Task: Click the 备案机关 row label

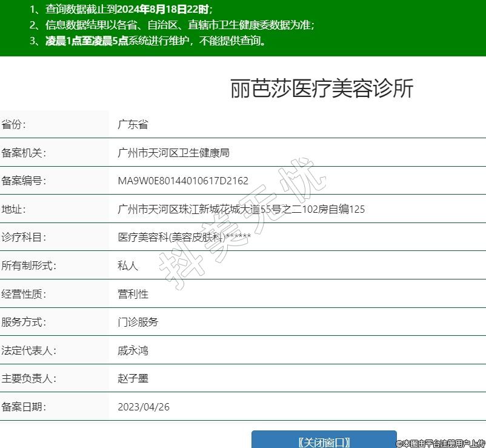Action: pyautogui.click(x=24, y=153)
